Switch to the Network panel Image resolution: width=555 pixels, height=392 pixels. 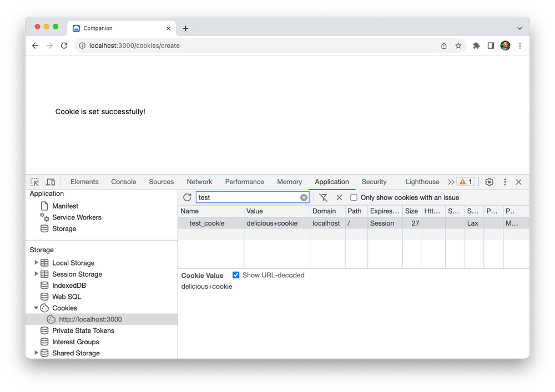pyautogui.click(x=199, y=181)
